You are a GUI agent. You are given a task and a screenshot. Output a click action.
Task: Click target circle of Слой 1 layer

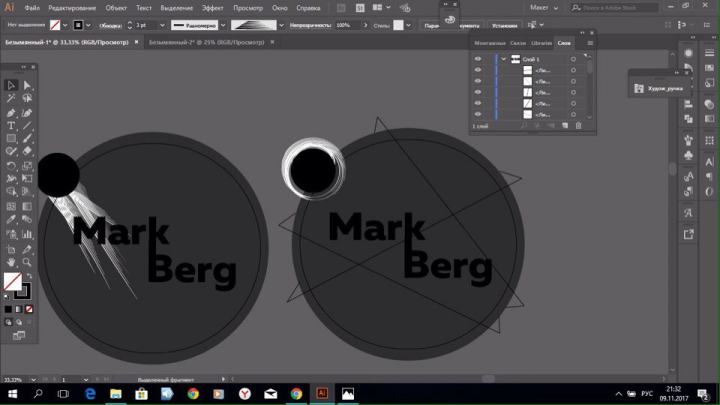(573, 59)
